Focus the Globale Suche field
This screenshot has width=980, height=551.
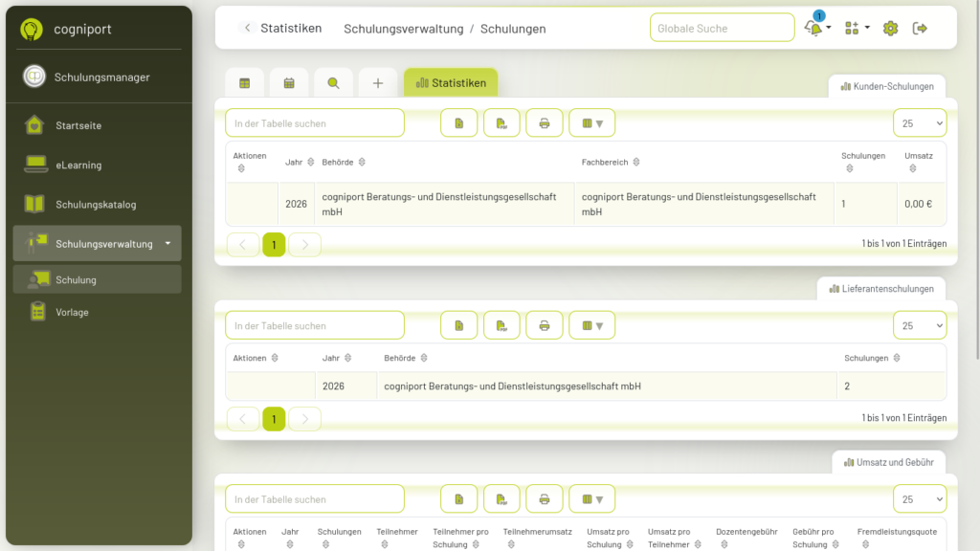(x=722, y=28)
